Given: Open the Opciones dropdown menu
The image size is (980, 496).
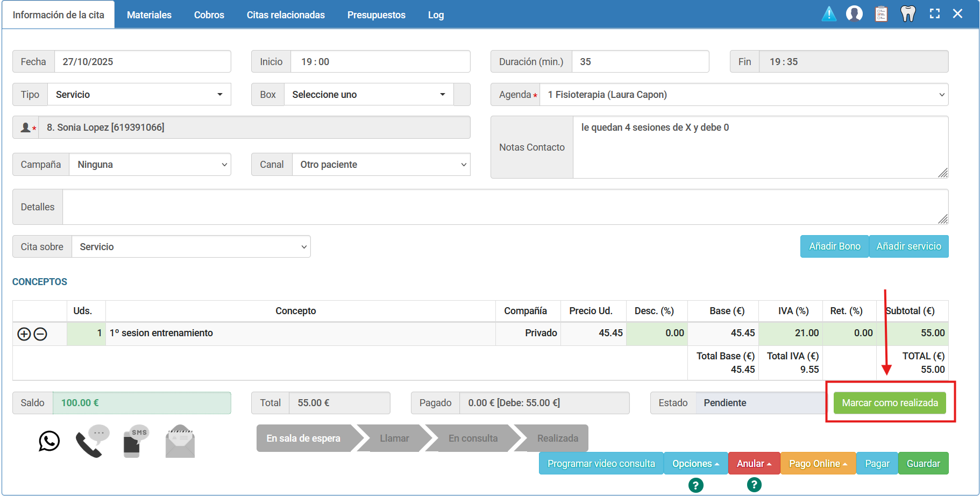Looking at the screenshot, I should (x=695, y=464).
